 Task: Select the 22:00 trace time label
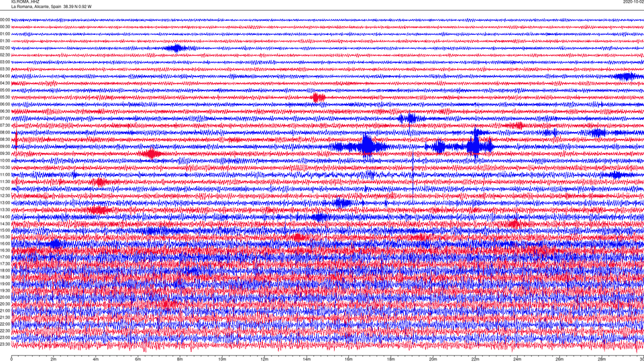(x=5, y=324)
